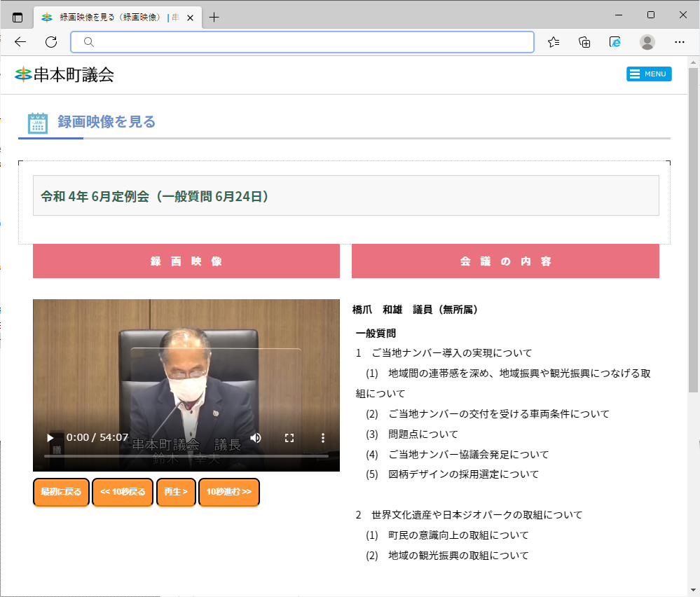Click the scrollbar up arrow
Viewport: 700px width, 597px height.
coord(693,62)
